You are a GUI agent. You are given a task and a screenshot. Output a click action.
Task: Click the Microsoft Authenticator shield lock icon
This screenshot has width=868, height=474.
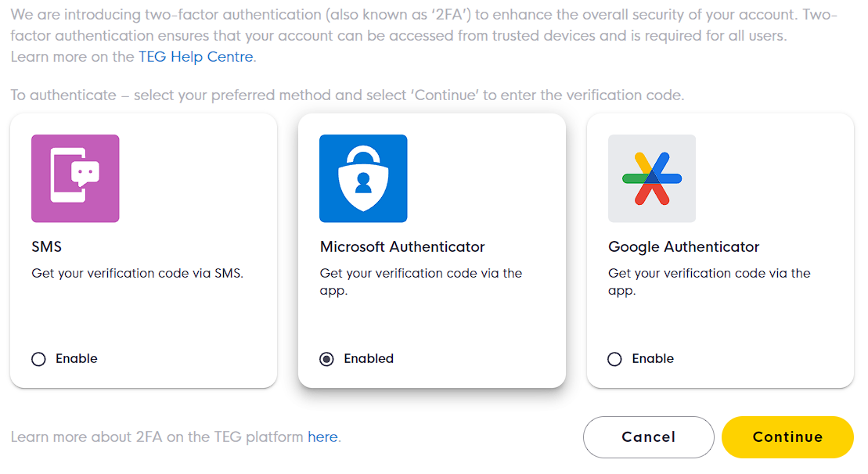click(x=363, y=178)
